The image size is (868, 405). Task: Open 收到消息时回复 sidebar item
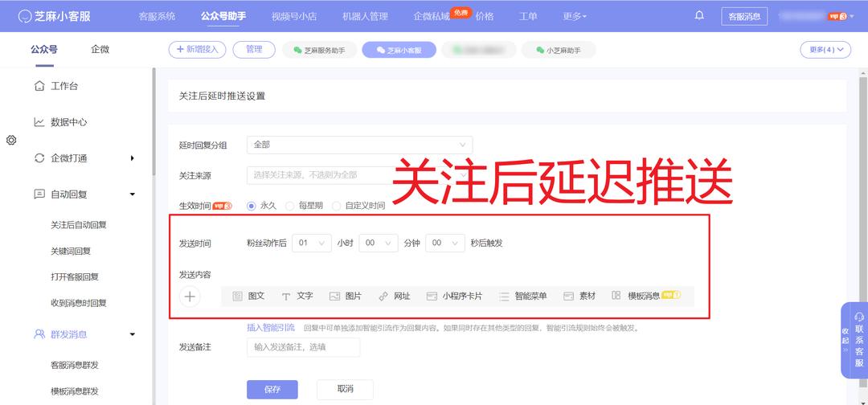tap(79, 303)
